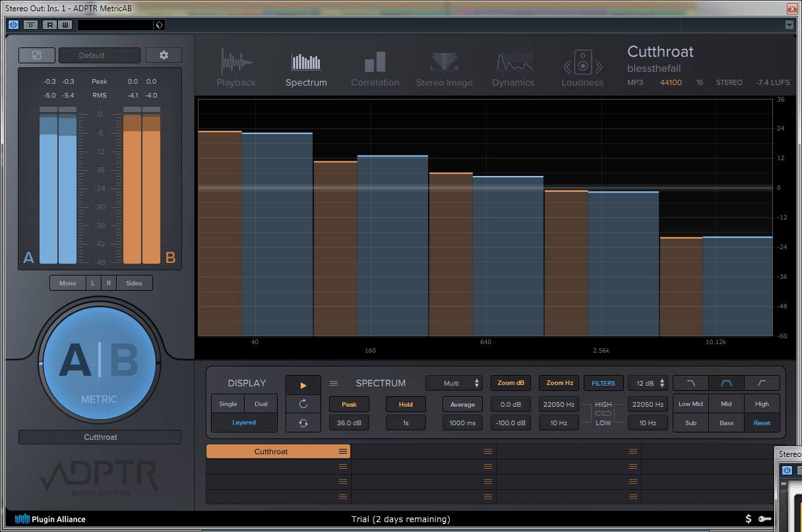Select Single display mode
This screenshot has width=802, height=532.
pyautogui.click(x=228, y=404)
